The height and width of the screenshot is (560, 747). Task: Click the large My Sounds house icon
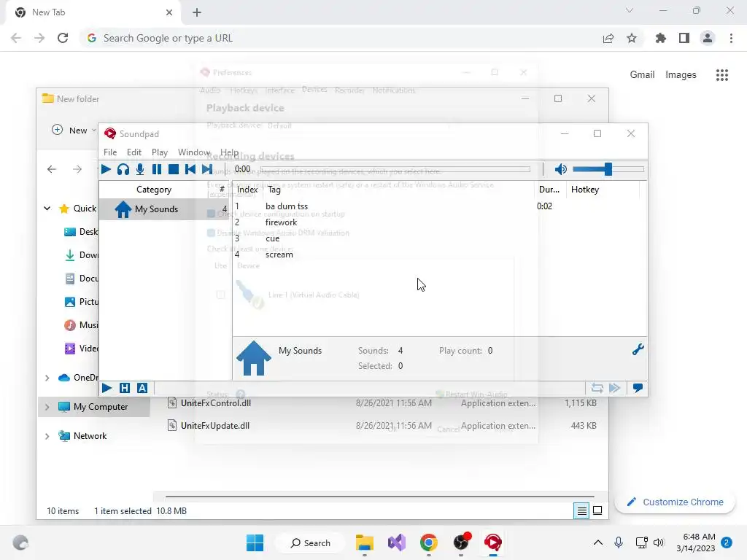click(x=254, y=358)
